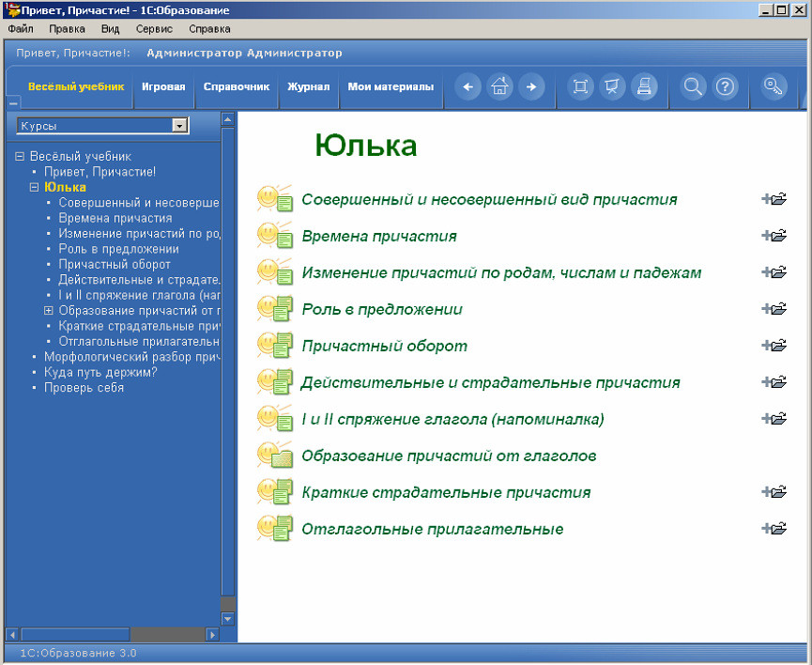812x665 pixels.
Task: Collapse the 'Весёлый учебник' tree node
Action: pyautogui.click(x=20, y=156)
